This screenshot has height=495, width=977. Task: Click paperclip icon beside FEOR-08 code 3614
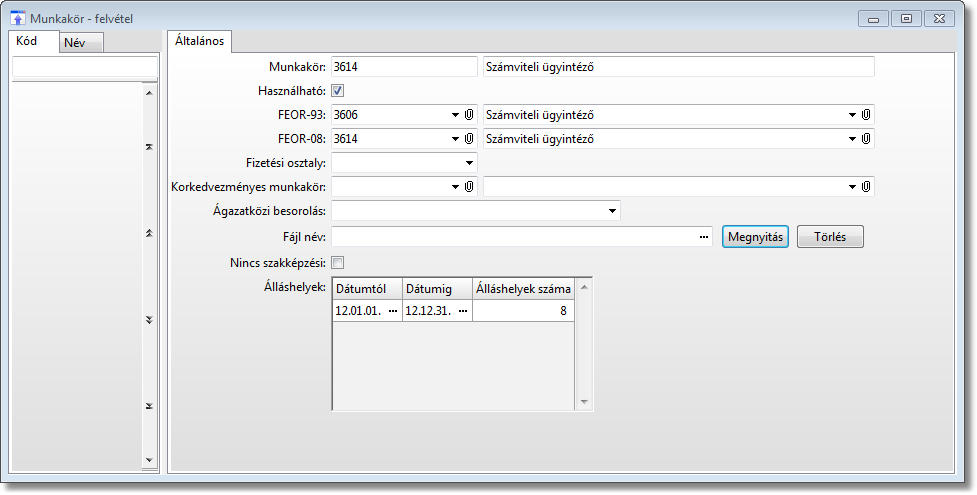(469, 139)
